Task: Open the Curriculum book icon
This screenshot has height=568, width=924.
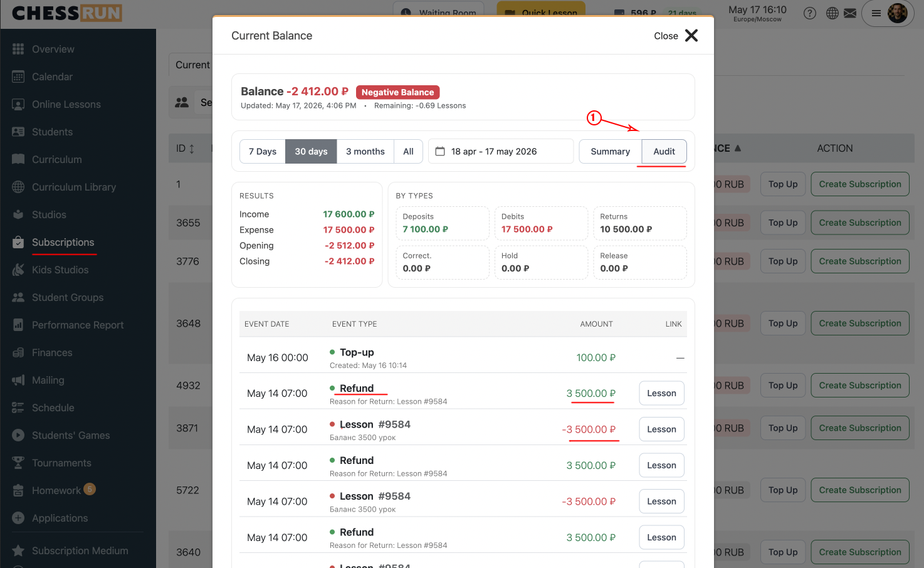Action: point(18,159)
